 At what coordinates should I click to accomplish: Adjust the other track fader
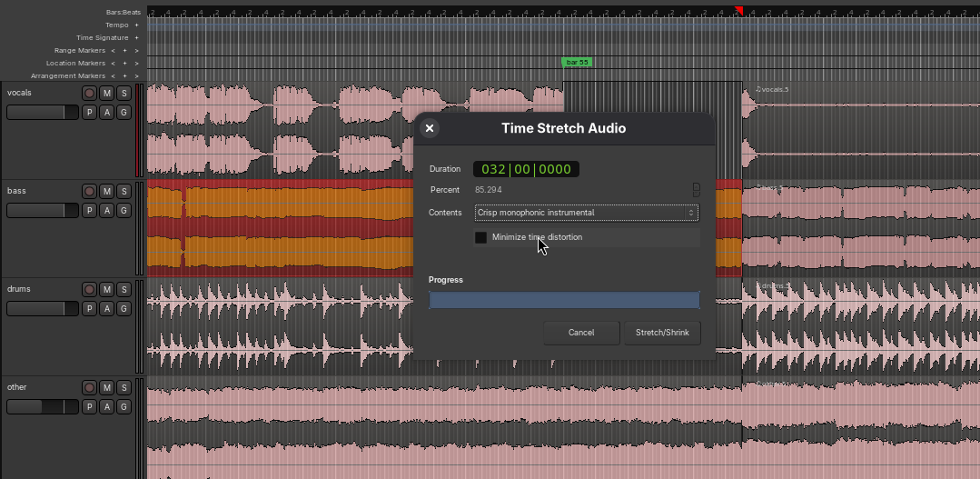[x=43, y=407]
